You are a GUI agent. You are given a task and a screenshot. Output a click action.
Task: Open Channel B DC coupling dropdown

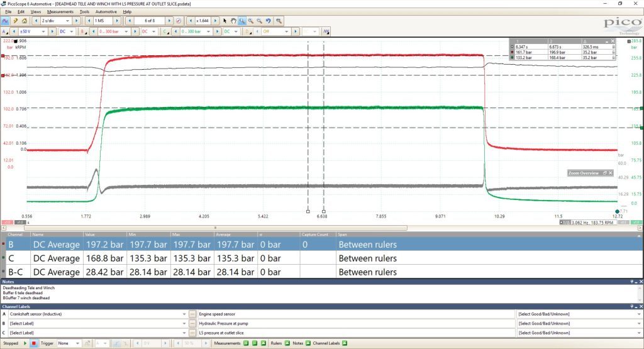[154, 31]
